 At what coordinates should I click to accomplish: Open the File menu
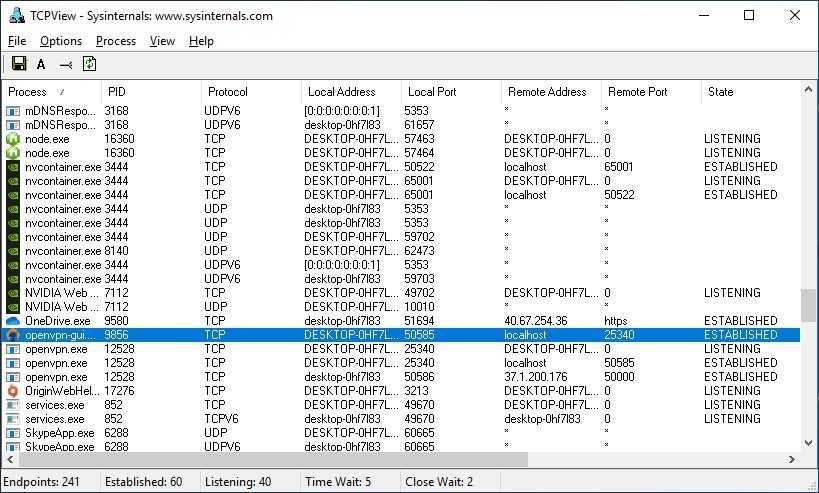tap(17, 41)
